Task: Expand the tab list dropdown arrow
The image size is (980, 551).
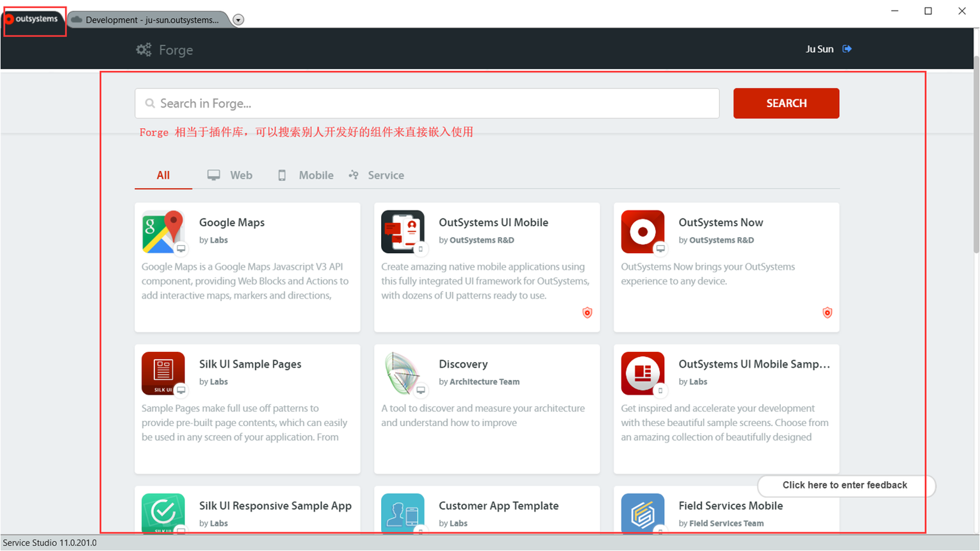Action: pyautogui.click(x=238, y=20)
